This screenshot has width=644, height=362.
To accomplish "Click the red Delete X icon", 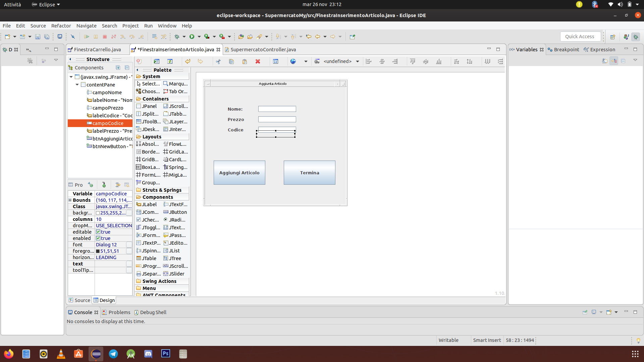I will (x=258, y=61).
